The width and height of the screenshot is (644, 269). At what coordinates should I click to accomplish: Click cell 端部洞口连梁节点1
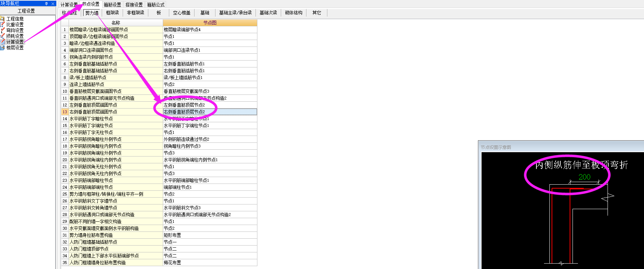tap(210, 50)
